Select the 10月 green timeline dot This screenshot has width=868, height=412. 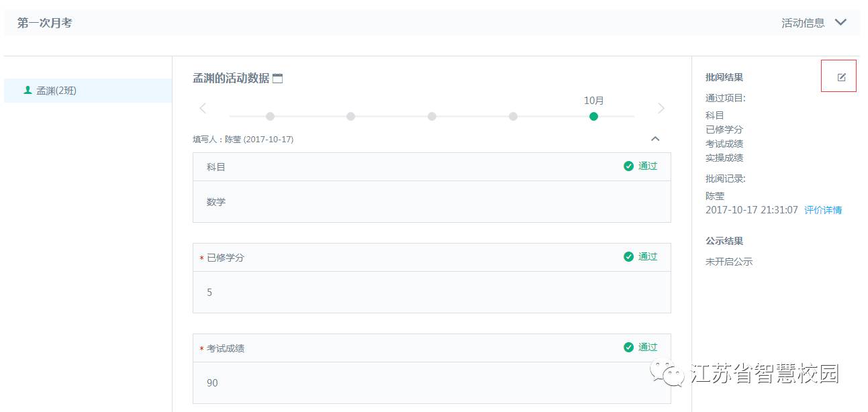point(593,116)
